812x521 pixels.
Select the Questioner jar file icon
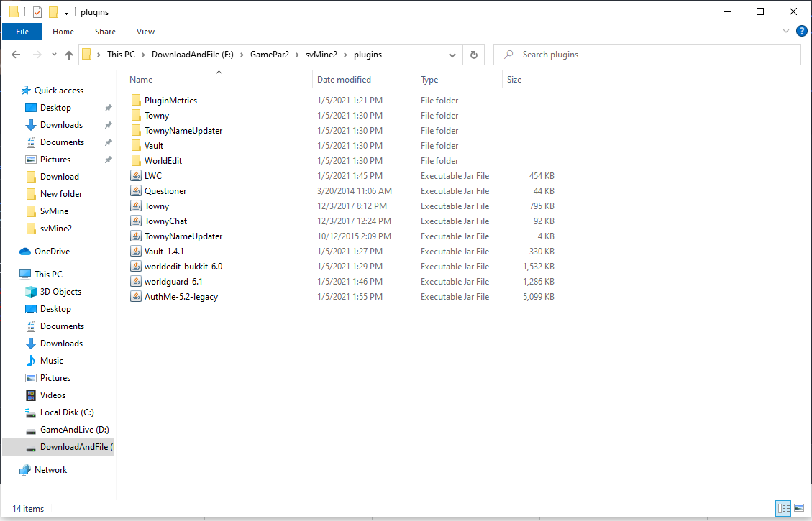tap(136, 191)
